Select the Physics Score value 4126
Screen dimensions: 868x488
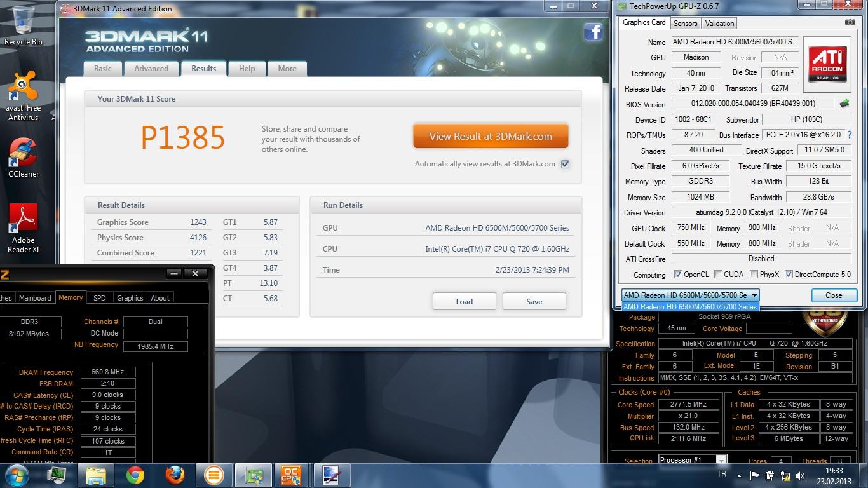click(x=198, y=238)
